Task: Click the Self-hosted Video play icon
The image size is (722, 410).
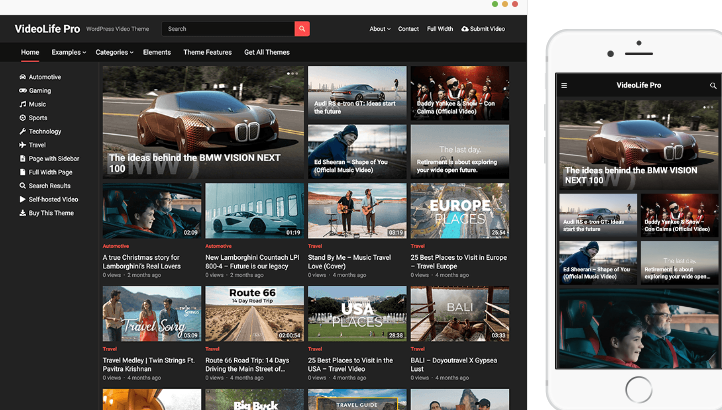Action: coord(23,199)
